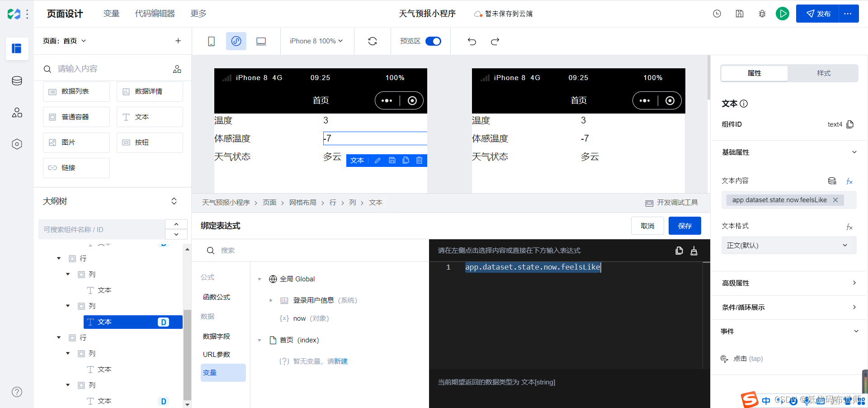Select 函数公式 in expression sidebar

point(217,297)
